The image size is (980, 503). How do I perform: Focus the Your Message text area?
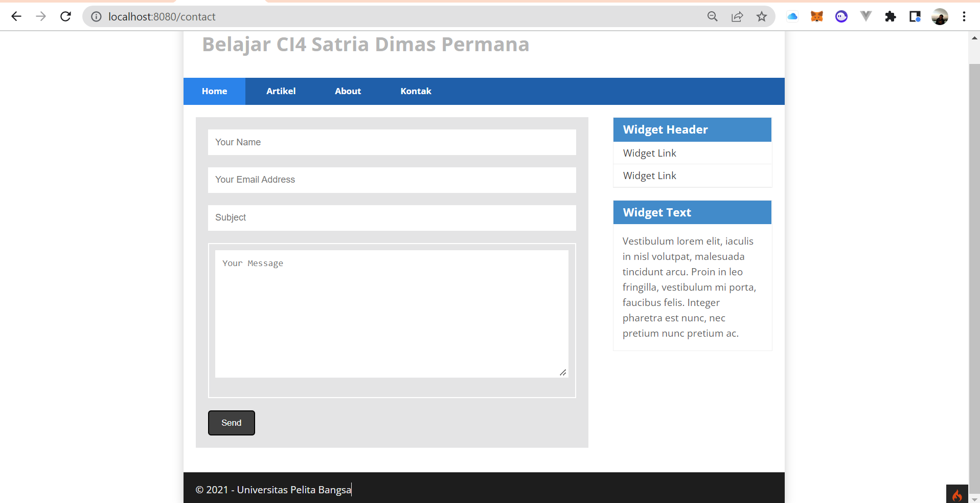[392, 314]
